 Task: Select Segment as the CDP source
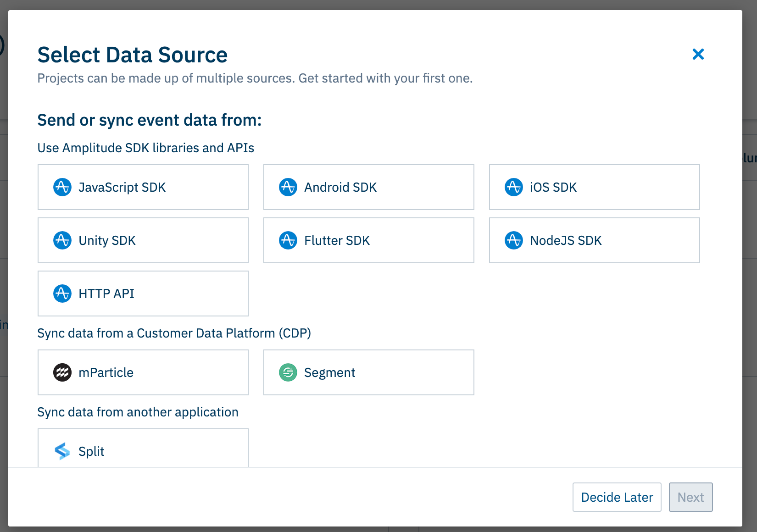pos(369,372)
